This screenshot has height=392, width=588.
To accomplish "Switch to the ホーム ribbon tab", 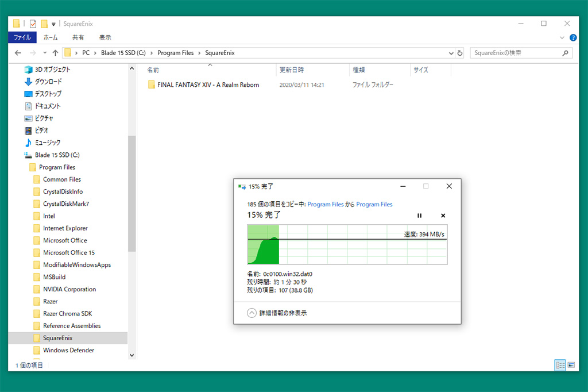I will [x=51, y=37].
